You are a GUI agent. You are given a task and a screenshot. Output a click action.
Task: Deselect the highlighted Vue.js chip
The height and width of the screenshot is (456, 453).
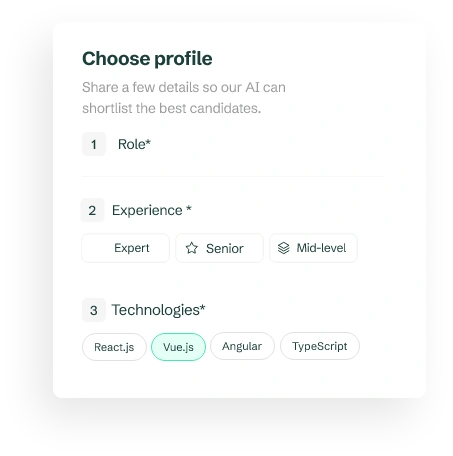(178, 347)
